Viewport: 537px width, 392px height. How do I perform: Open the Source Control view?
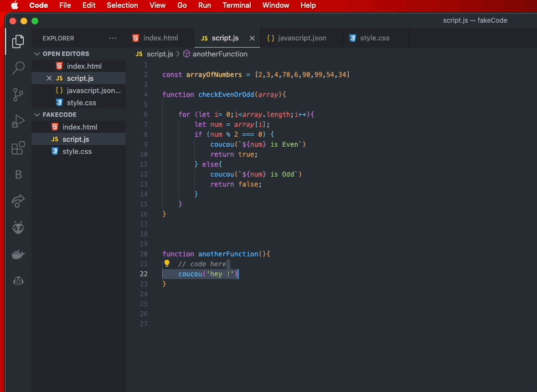point(18,94)
